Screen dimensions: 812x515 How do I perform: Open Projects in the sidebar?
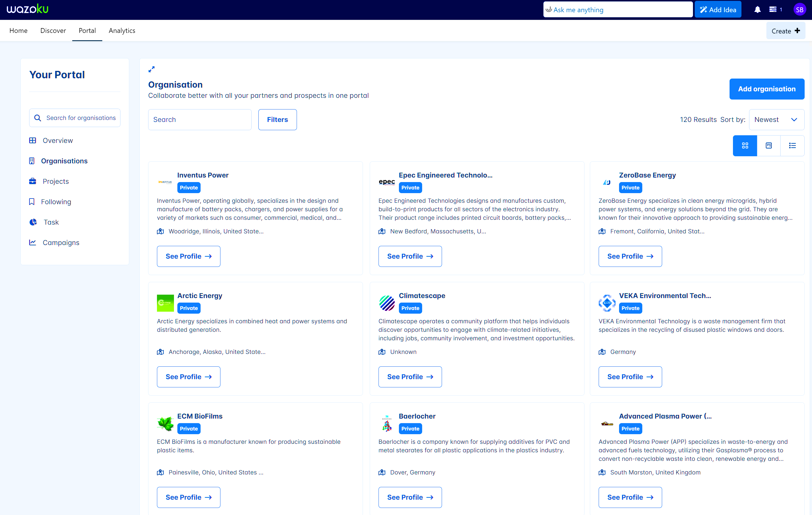click(56, 181)
